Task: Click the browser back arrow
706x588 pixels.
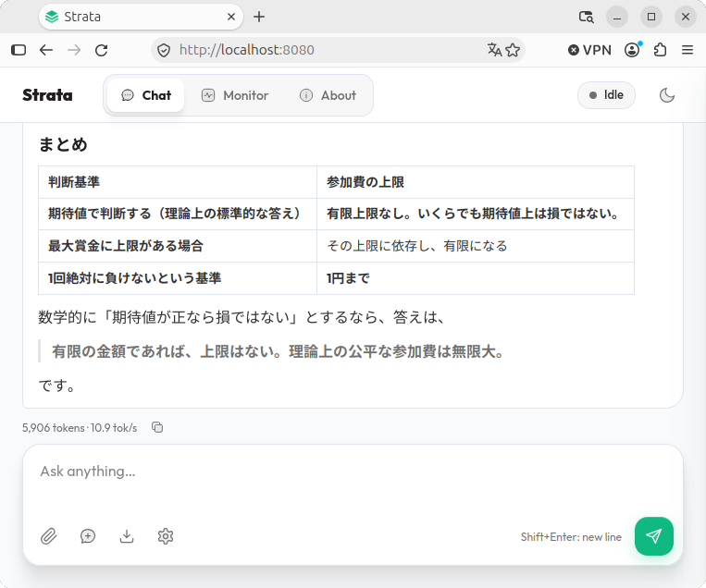Action: click(x=46, y=50)
